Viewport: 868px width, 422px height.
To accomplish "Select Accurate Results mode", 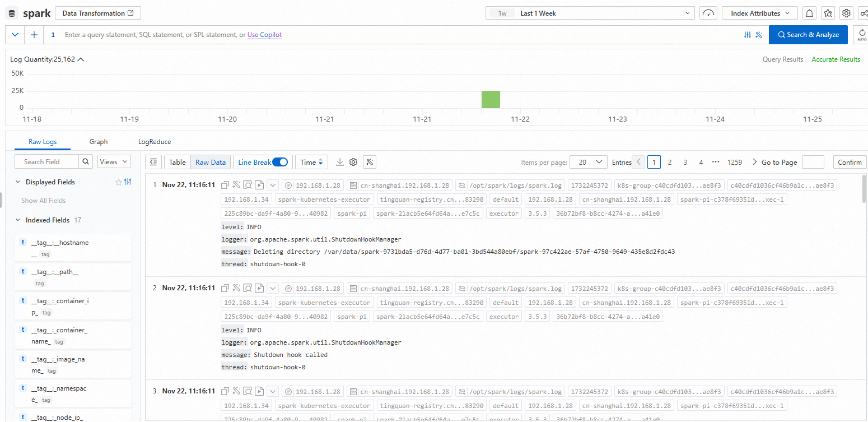I will point(836,59).
